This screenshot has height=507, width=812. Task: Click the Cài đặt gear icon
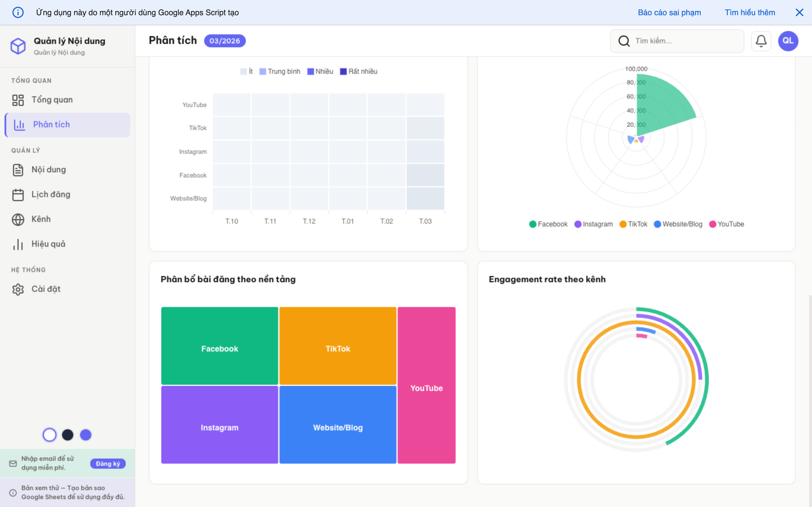click(x=18, y=289)
